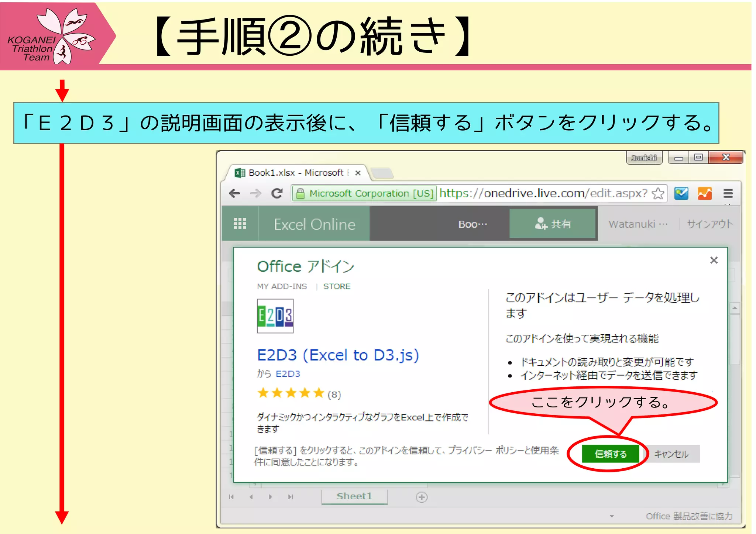Image resolution: width=756 pixels, height=534 pixels.
Task: Open Watanuki account menu
Action: 638,224
